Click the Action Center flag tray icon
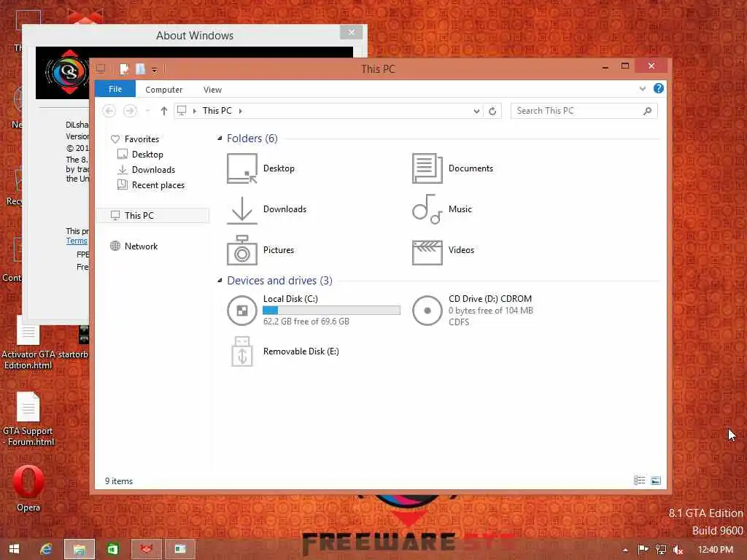 [x=643, y=550]
